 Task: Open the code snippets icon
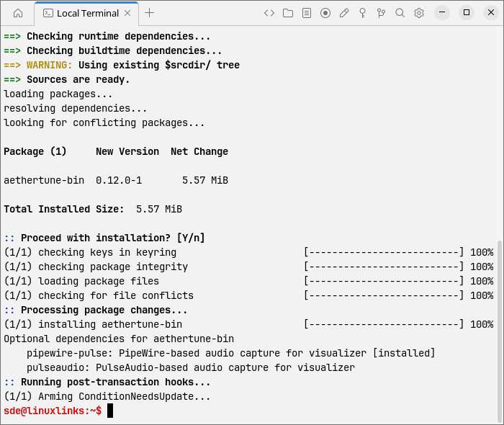pyautogui.click(x=269, y=13)
